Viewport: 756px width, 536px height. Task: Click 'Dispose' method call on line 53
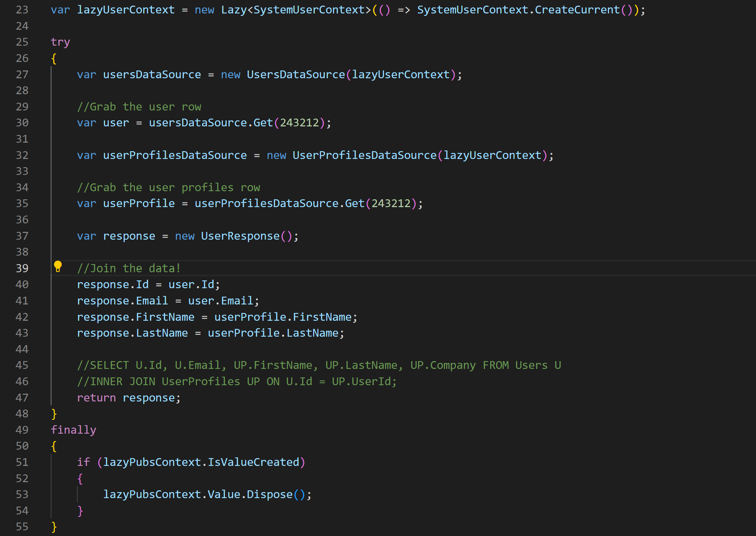click(x=270, y=495)
